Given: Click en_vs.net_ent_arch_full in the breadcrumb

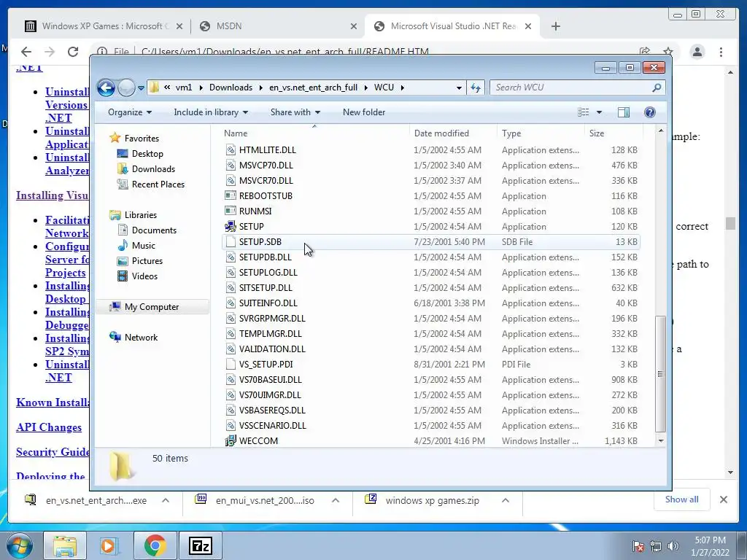Looking at the screenshot, I should pyautogui.click(x=313, y=87).
